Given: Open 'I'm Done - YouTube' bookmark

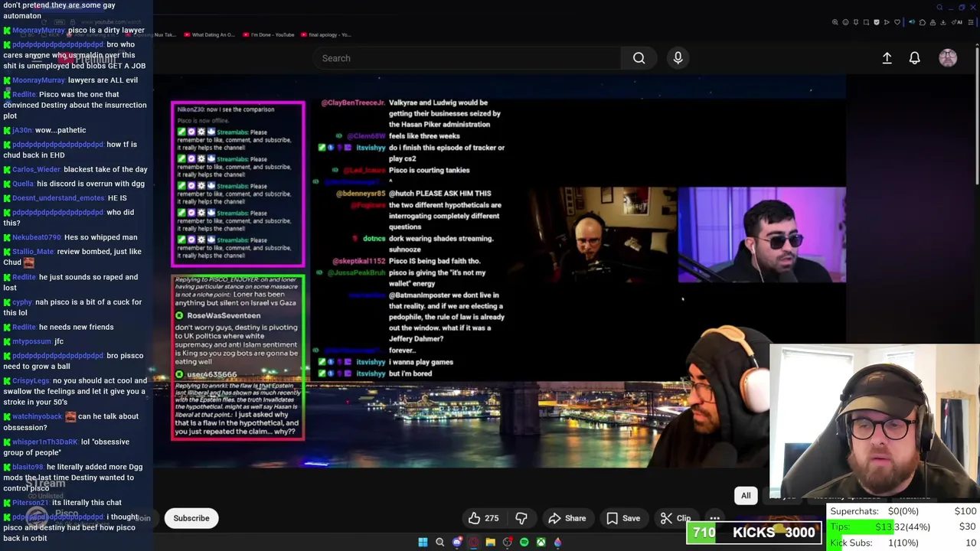Looking at the screenshot, I should pos(269,34).
